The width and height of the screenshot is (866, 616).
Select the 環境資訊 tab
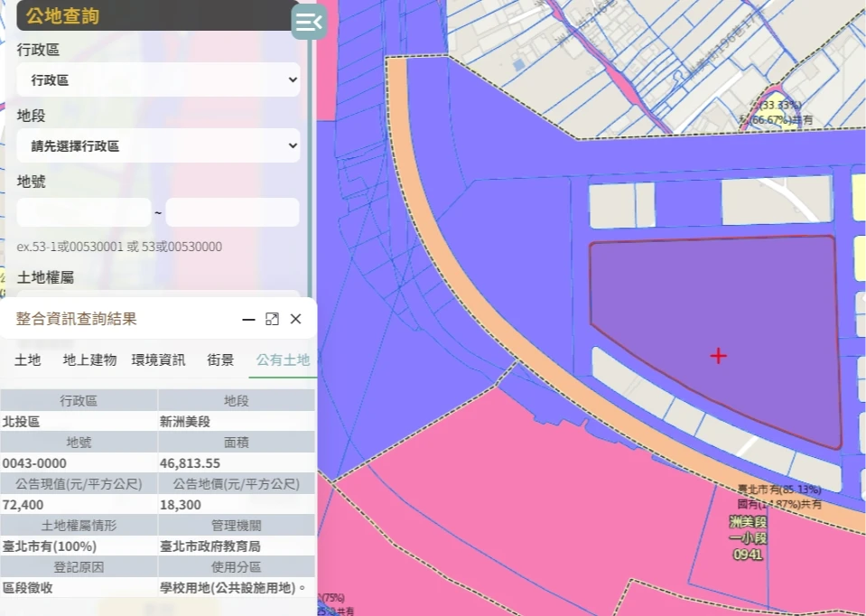[x=158, y=359]
